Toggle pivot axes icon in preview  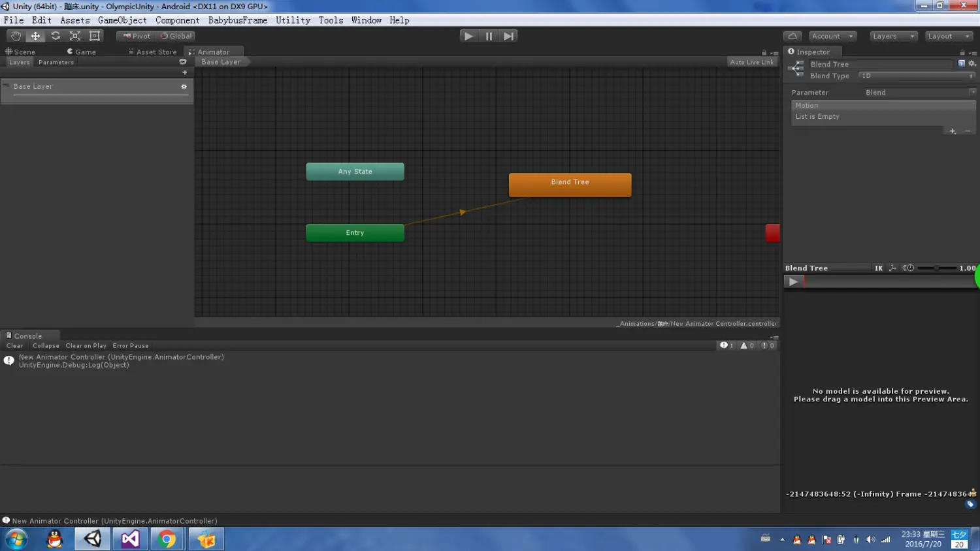pyautogui.click(x=893, y=268)
